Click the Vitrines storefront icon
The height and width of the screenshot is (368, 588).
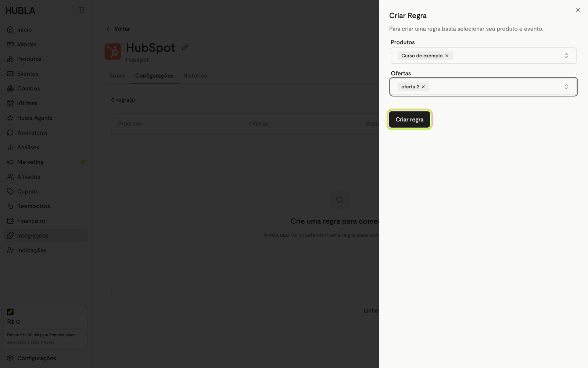click(10, 103)
